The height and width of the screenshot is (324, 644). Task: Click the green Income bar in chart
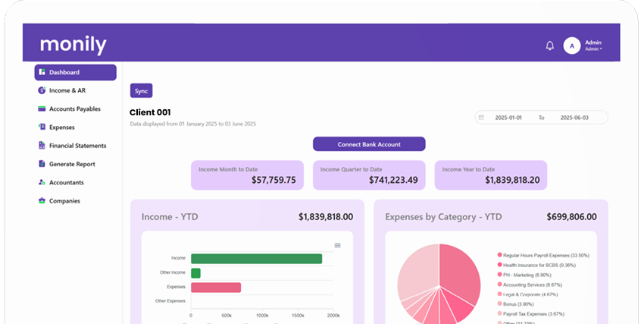click(256, 259)
